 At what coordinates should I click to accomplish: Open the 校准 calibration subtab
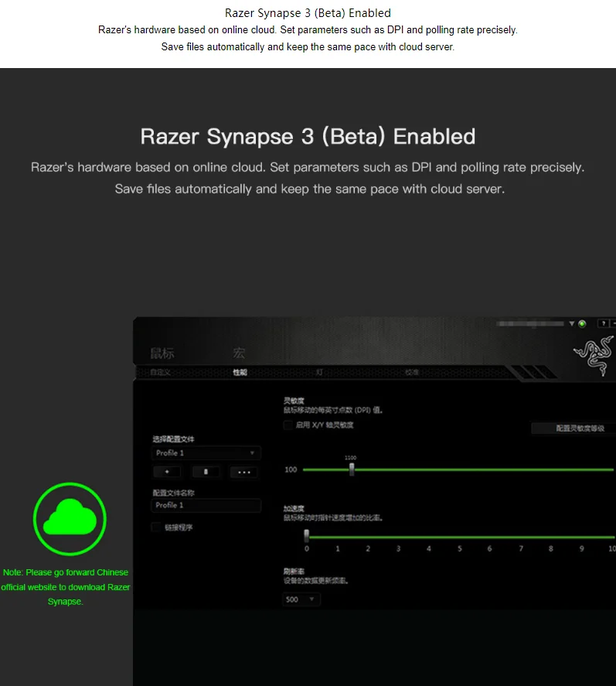pos(412,372)
